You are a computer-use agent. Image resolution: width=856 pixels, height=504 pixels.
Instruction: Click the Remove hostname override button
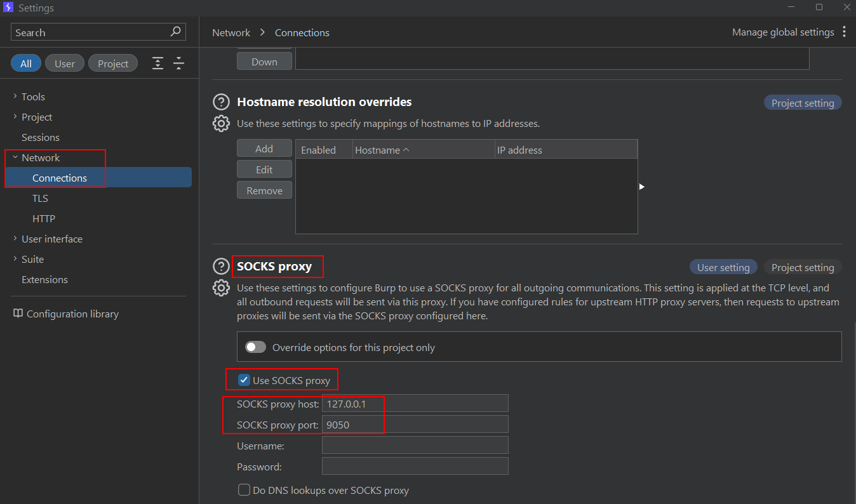[264, 190]
